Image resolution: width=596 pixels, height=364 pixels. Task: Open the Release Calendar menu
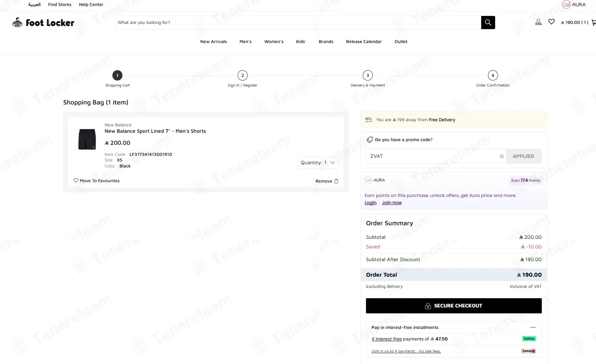[364, 41]
